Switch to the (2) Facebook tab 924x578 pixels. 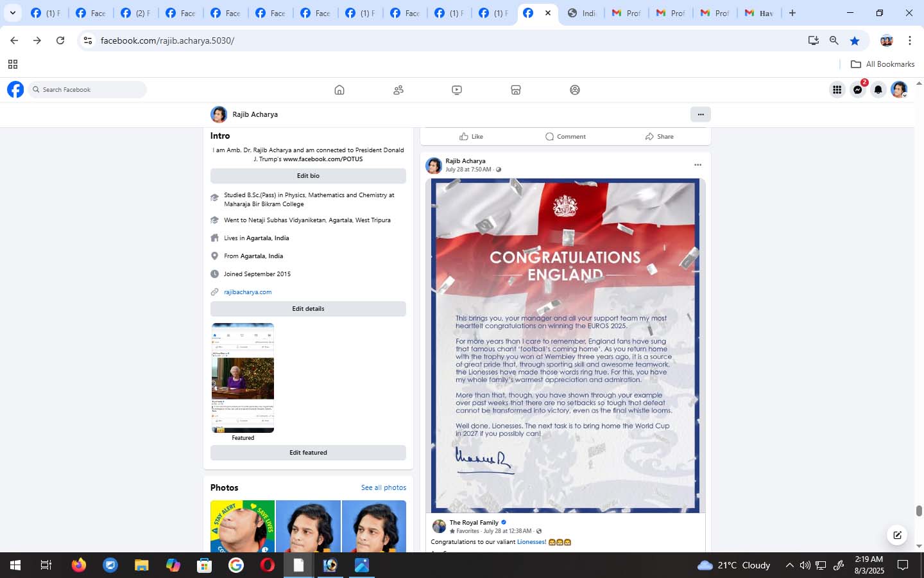coord(136,13)
